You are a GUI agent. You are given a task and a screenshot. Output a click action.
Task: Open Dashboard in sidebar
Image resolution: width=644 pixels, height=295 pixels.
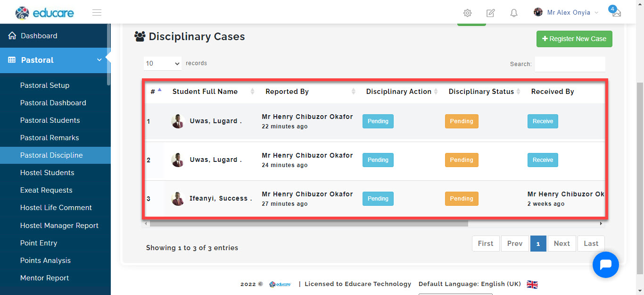[39, 36]
